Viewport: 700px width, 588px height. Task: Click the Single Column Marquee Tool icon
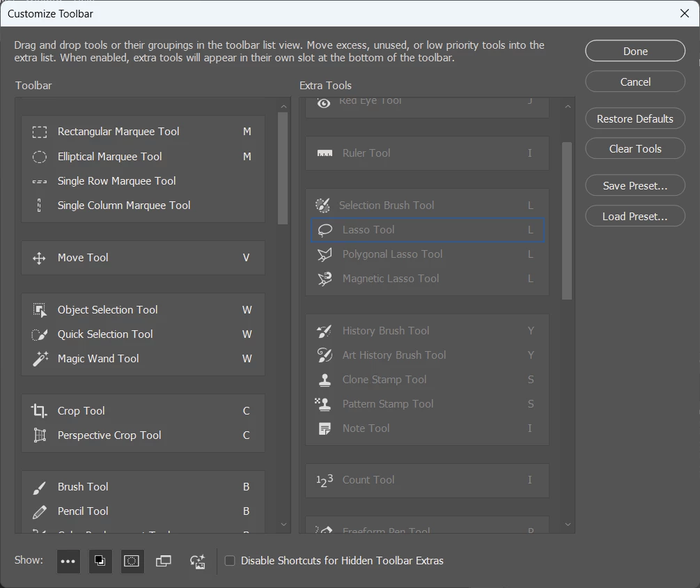point(39,206)
